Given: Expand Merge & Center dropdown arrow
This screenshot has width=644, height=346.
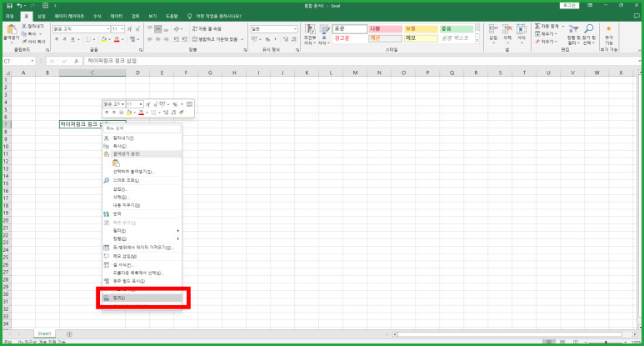Looking at the screenshot, I should click(x=242, y=39).
